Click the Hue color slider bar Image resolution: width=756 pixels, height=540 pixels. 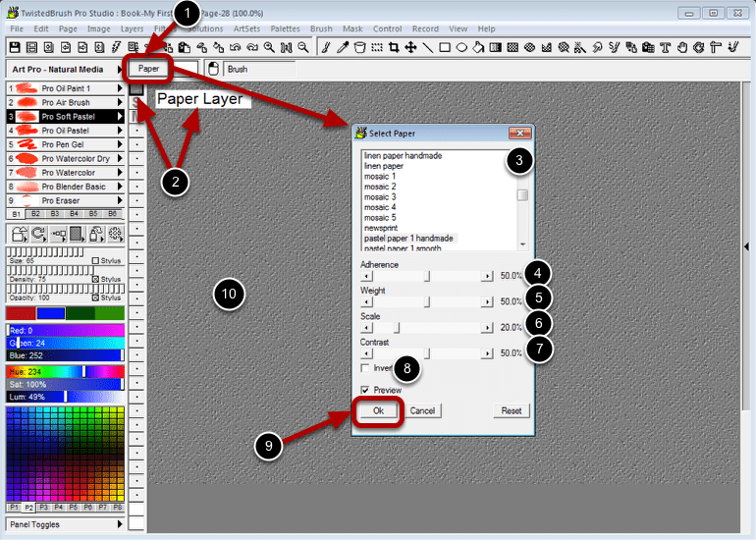click(x=65, y=372)
